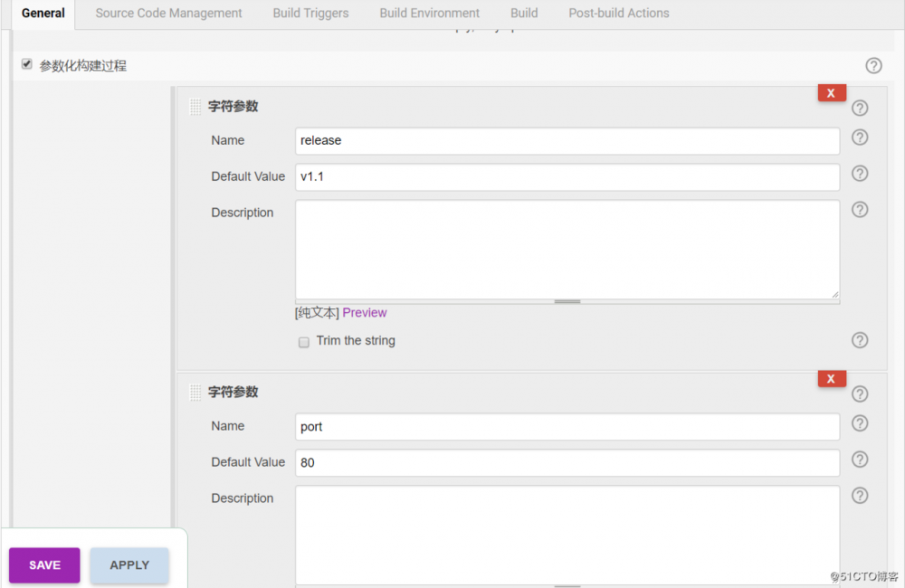Viewport: 905px width, 588px height.
Task: Switch to the Post-build Actions tab
Action: click(618, 13)
